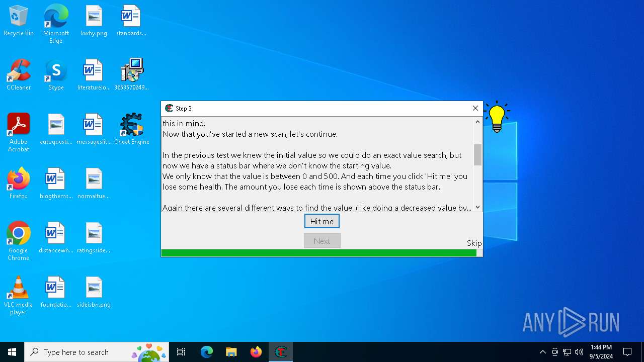The image size is (644, 362).
Task: Open the clock showing 1:44 PM
Action: coord(601,352)
